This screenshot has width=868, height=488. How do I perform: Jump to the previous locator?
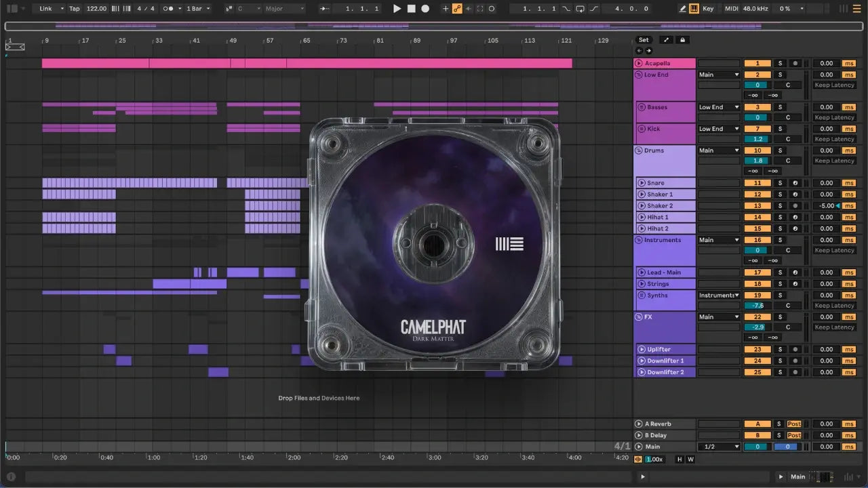click(x=639, y=51)
